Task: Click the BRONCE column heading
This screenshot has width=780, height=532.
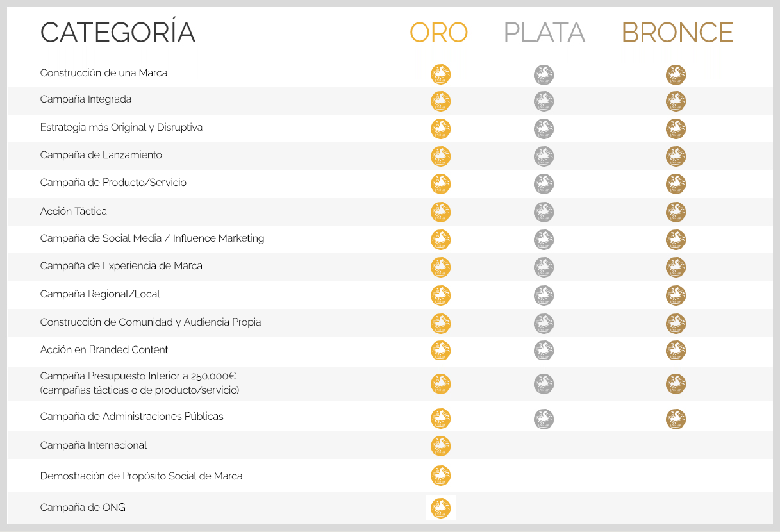Action: (x=677, y=33)
